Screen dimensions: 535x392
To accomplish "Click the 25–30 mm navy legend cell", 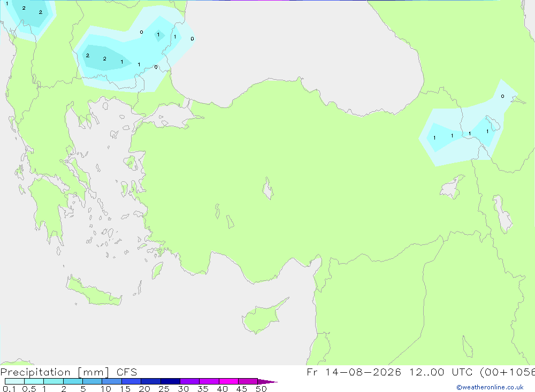I will pos(170,381).
